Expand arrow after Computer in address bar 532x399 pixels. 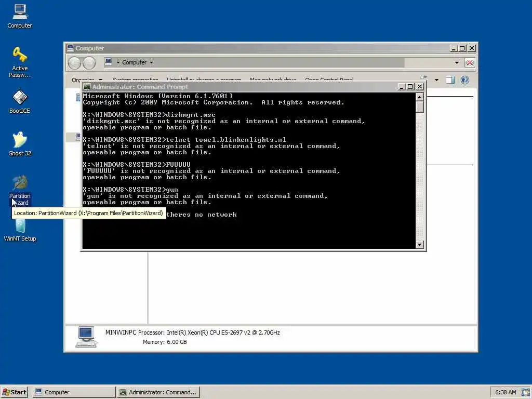151,62
